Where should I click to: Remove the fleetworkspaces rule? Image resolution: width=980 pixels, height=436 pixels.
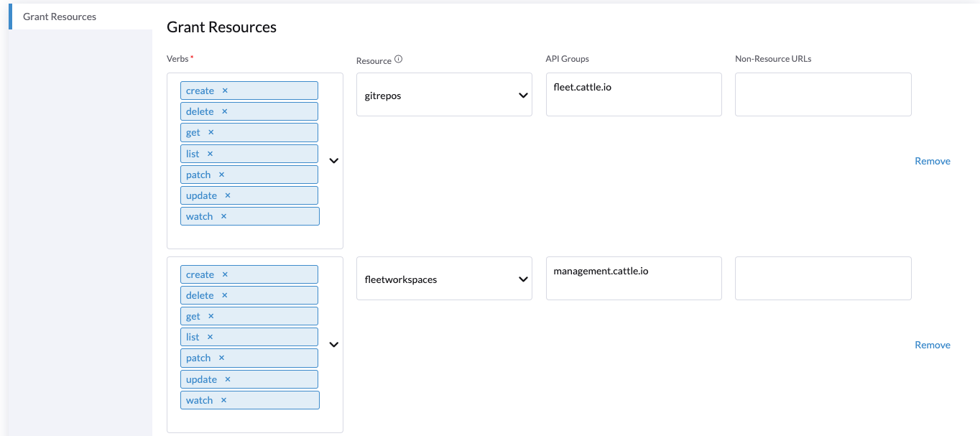(x=932, y=345)
